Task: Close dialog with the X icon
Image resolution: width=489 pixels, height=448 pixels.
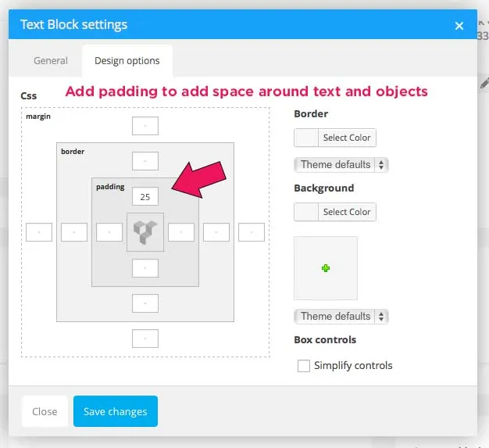Action: [x=459, y=26]
